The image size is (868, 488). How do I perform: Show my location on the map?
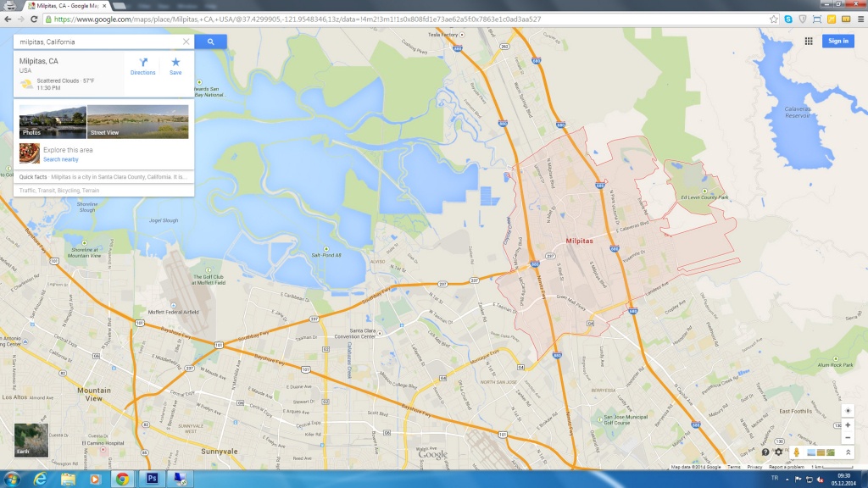(x=848, y=410)
